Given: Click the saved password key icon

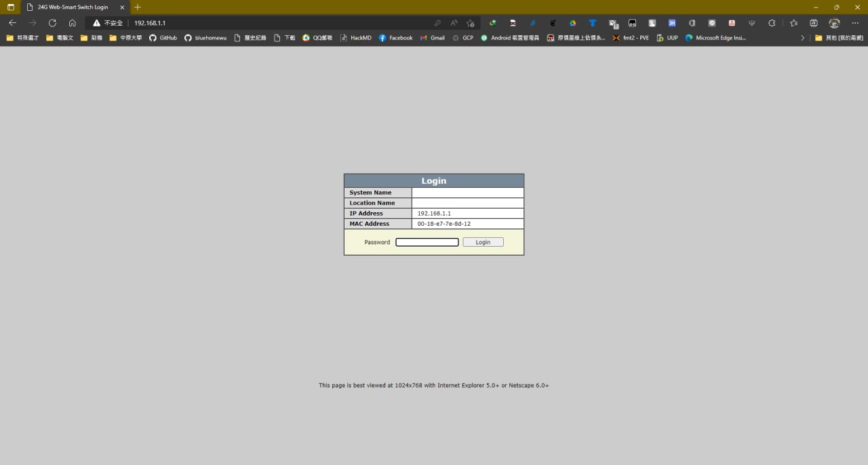Looking at the screenshot, I should click(437, 22).
